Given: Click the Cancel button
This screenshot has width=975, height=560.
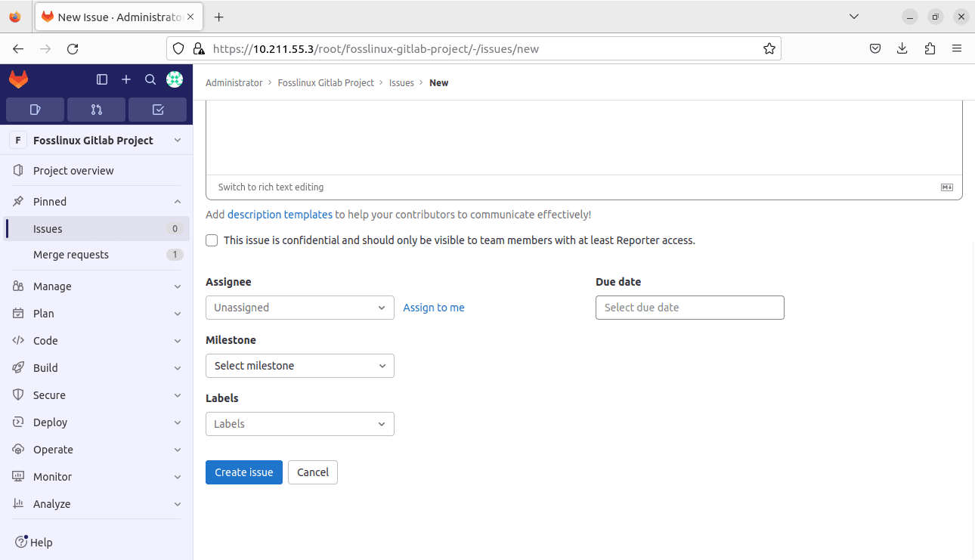Looking at the screenshot, I should (x=313, y=472).
